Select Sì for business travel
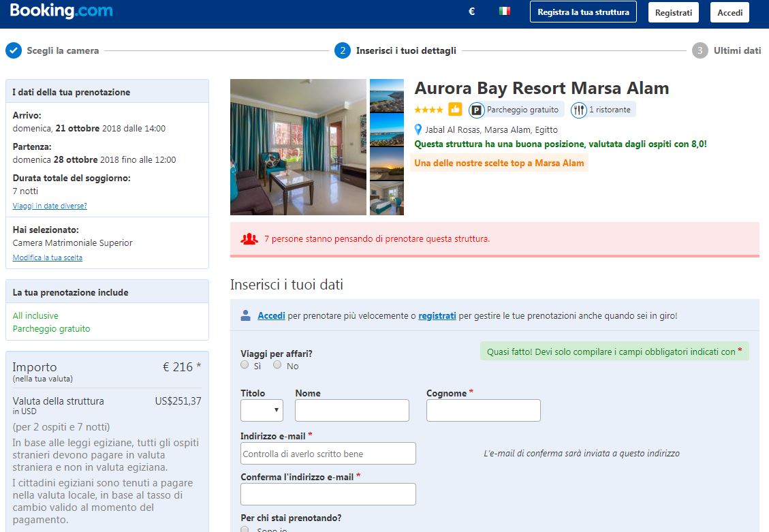 pos(245,365)
